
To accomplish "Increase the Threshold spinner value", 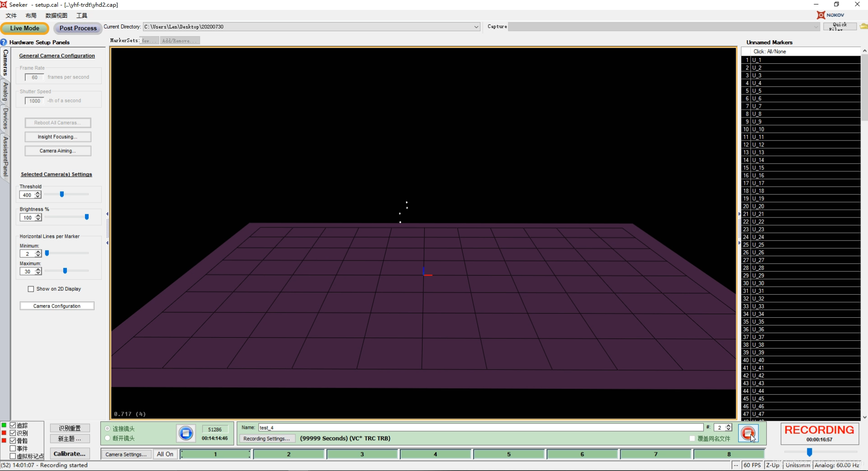I will pyautogui.click(x=38, y=193).
